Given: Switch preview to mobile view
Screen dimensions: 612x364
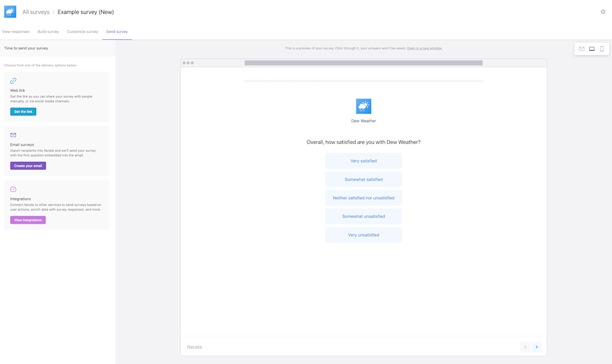Looking at the screenshot, I should 602,49.
